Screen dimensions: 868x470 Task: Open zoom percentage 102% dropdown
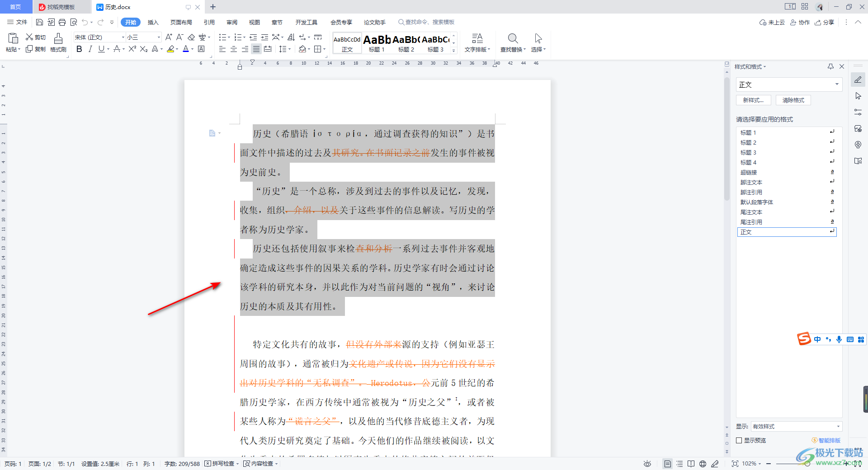[752, 464]
